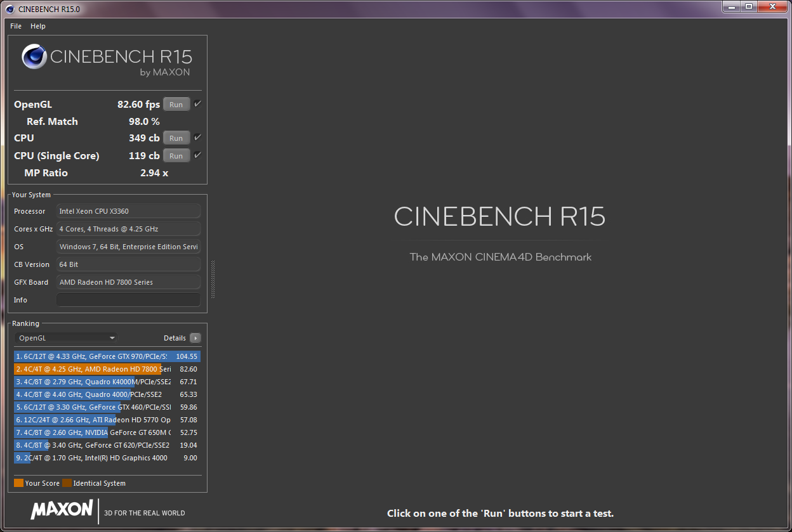The image size is (792, 532).
Task: Click the Ref. Match value 98.0 %
Action: [144, 121]
